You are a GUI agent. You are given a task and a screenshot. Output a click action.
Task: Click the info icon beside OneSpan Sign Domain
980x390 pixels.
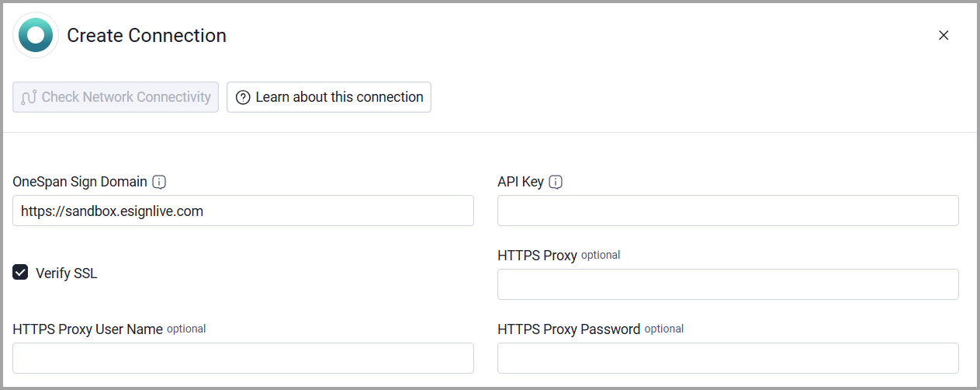point(159,182)
